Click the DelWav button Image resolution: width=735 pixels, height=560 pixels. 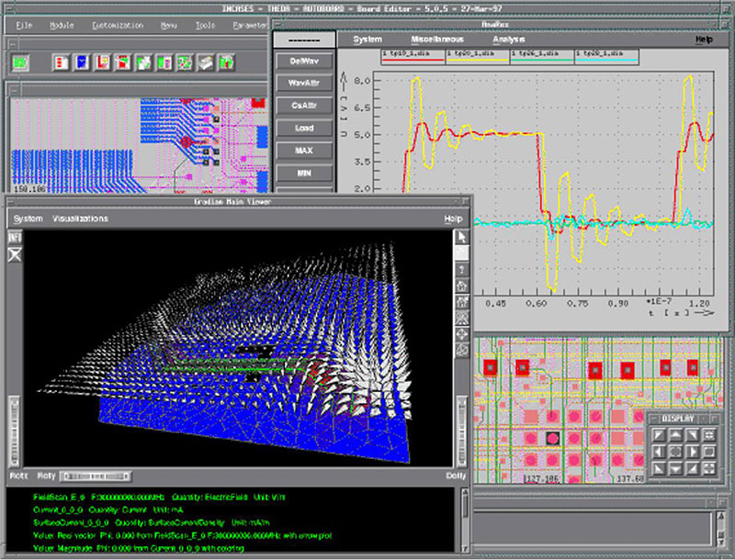pyautogui.click(x=304, y=61)
